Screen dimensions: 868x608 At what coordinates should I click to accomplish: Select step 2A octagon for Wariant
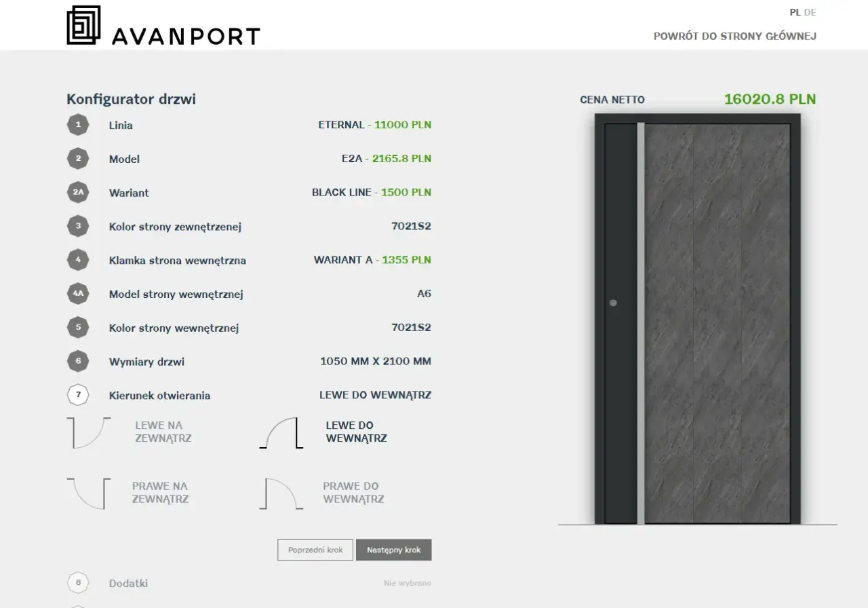(x=78, y=193)
